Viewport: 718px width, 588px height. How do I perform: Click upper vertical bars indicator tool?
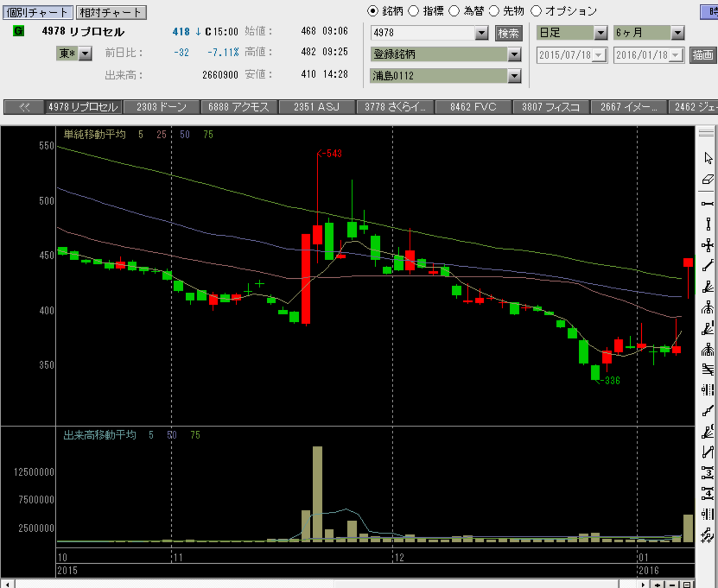[708, 390]
